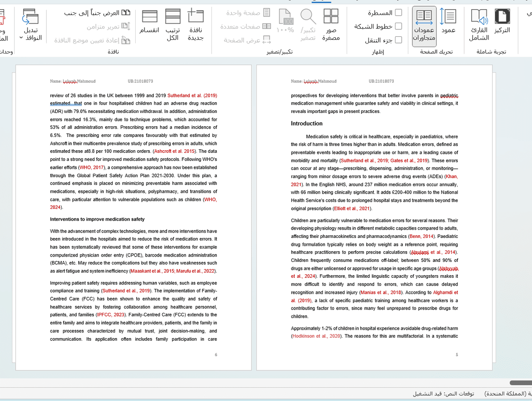This screenshot has height=401, width=532.
Task: Click the misspelled word 'pediatric' on page 5
Action: click(449, 95)
